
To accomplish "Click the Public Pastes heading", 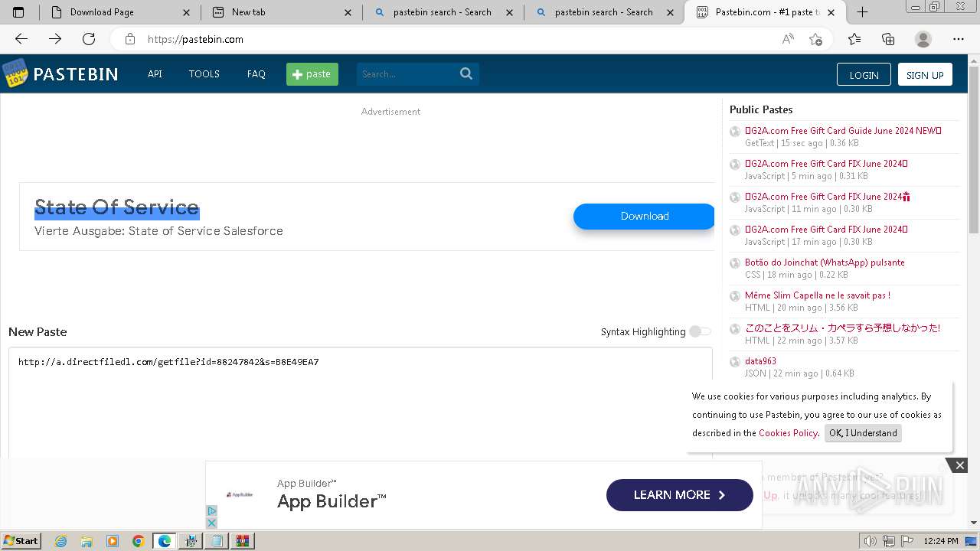I will point(761,109).
